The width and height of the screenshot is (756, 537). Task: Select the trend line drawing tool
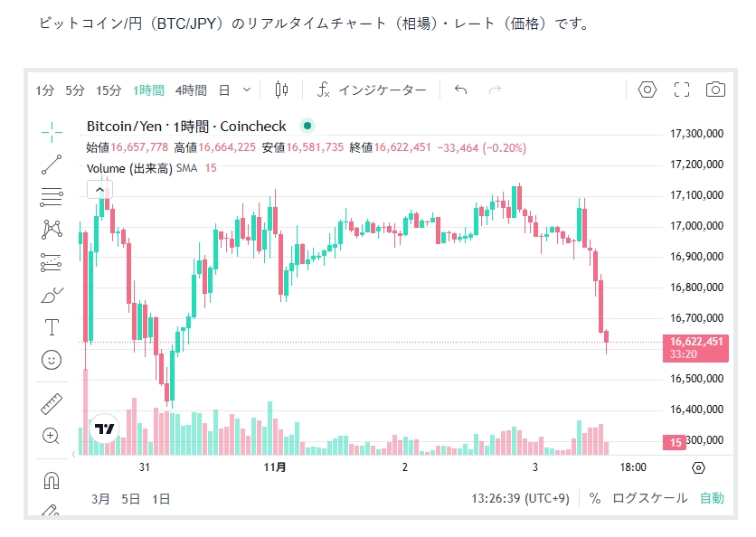(x=52, y=164)
